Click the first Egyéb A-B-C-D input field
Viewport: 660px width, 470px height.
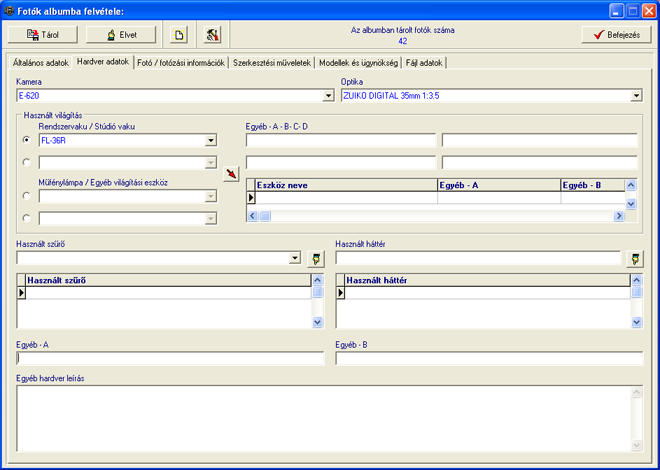click(341, 140)
